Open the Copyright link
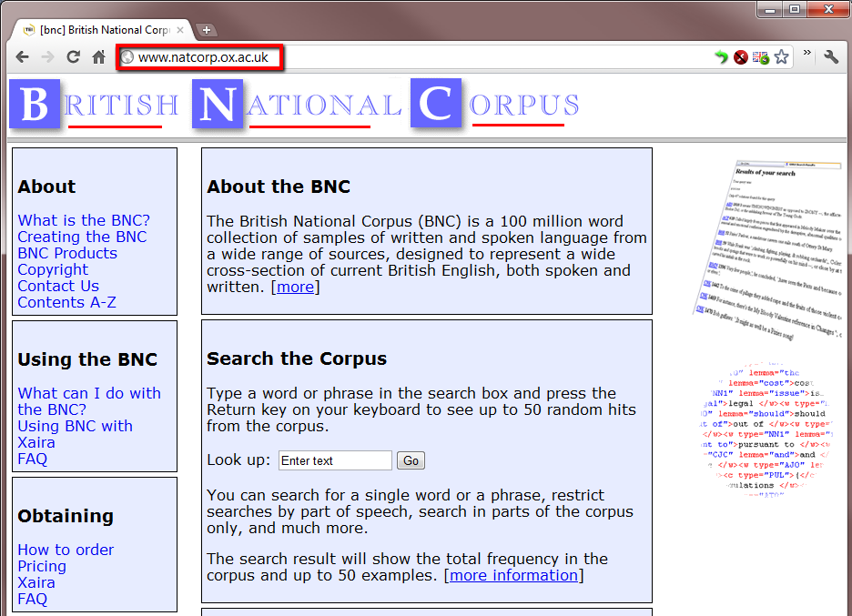The height and width of the screenshot is (616, 852). [x=53, y=269]
